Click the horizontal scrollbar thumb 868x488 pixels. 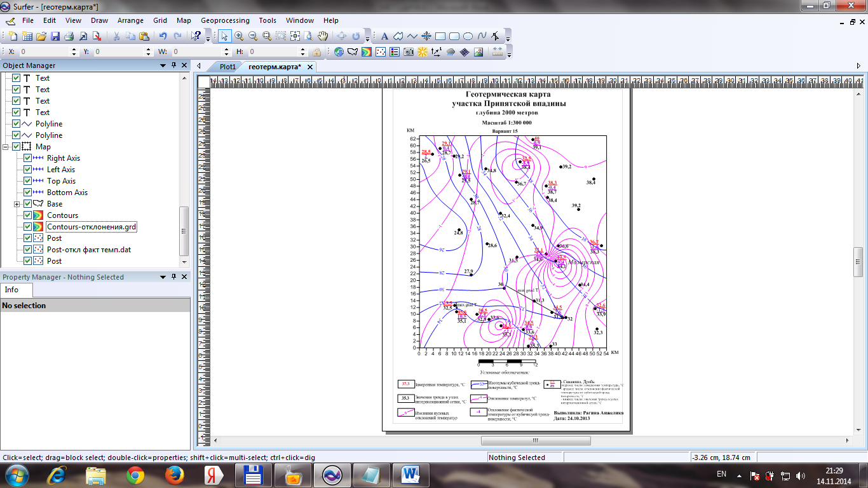click(536, 440)
